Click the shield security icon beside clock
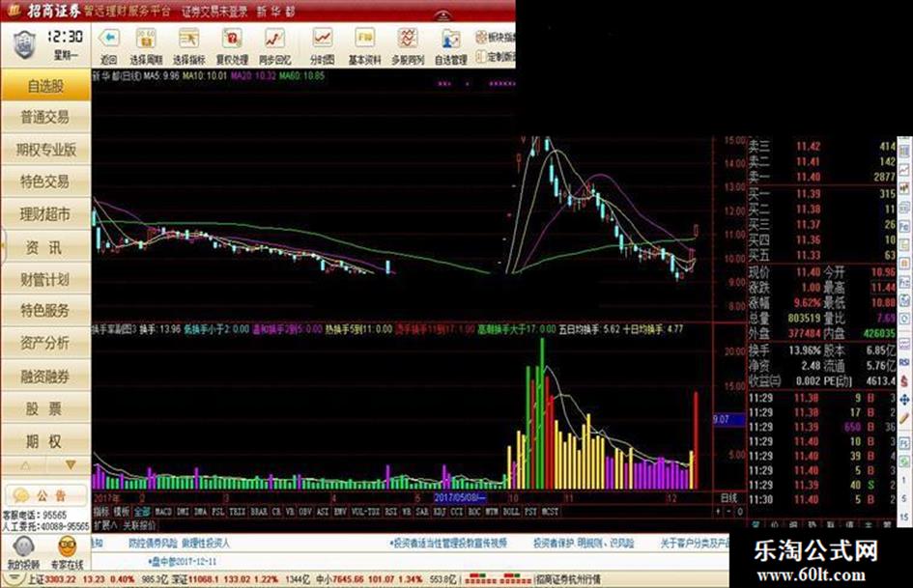 (x=24, y=44)
